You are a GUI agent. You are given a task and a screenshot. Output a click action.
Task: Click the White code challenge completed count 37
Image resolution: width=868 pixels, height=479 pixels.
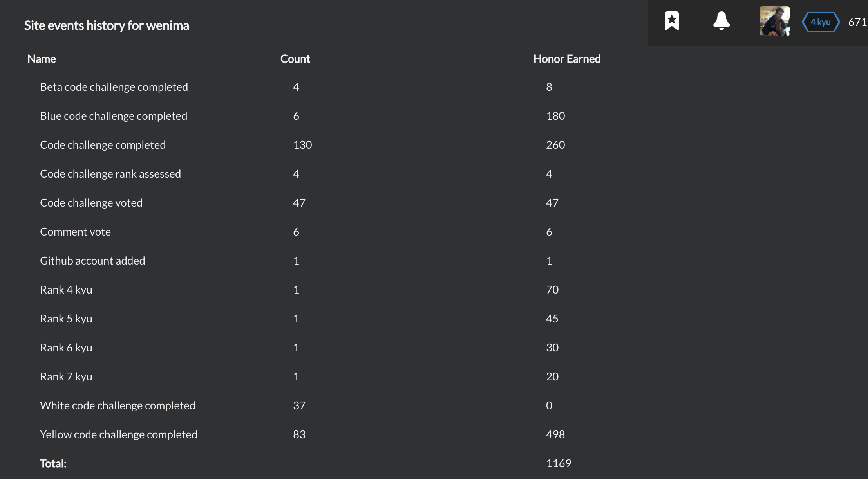300,405
